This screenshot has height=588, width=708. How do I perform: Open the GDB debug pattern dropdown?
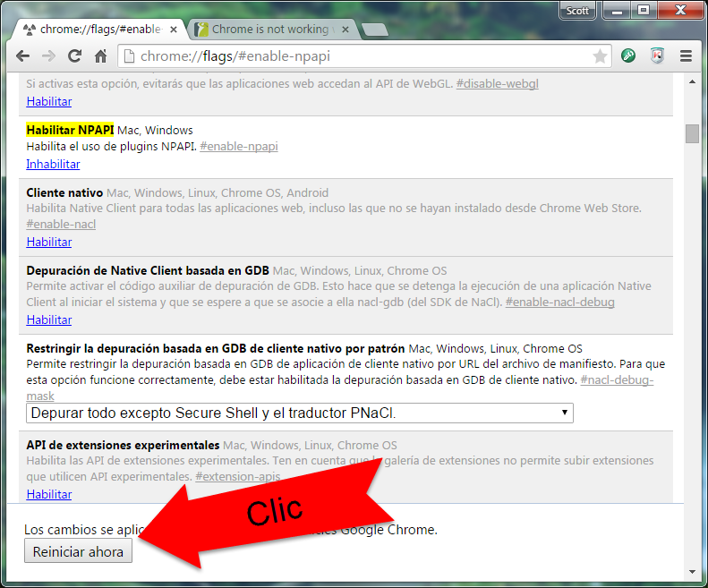[300, 413]
